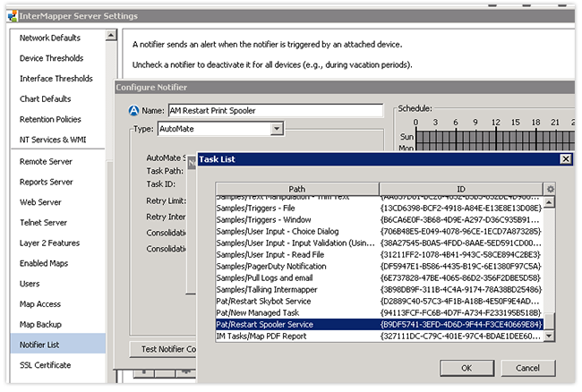582x392 pixels.
Task: Confirm with OK in Task List
Action: pos(466,368)
